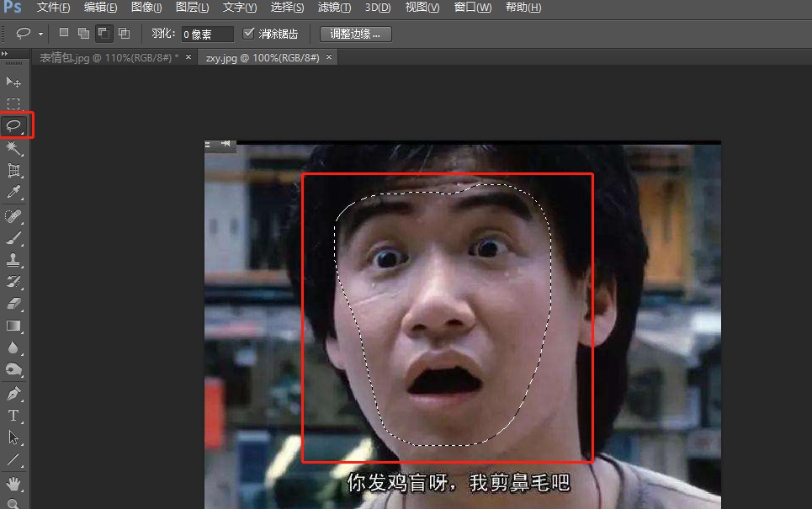Viewport: 812px width, 509px height.
Task: Select the Move tool
Action: click(x=13, y=82)
